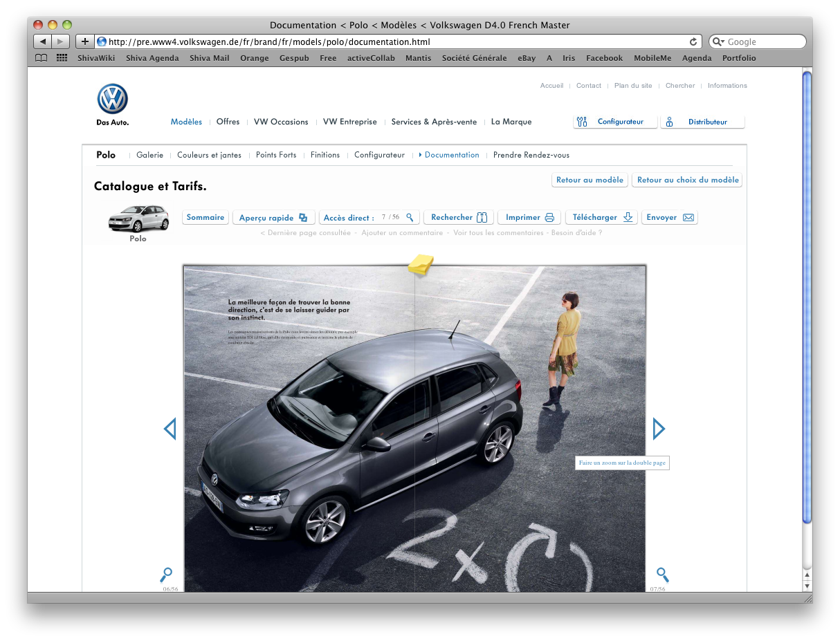Open the bookmarks book icon

point(42,58)
